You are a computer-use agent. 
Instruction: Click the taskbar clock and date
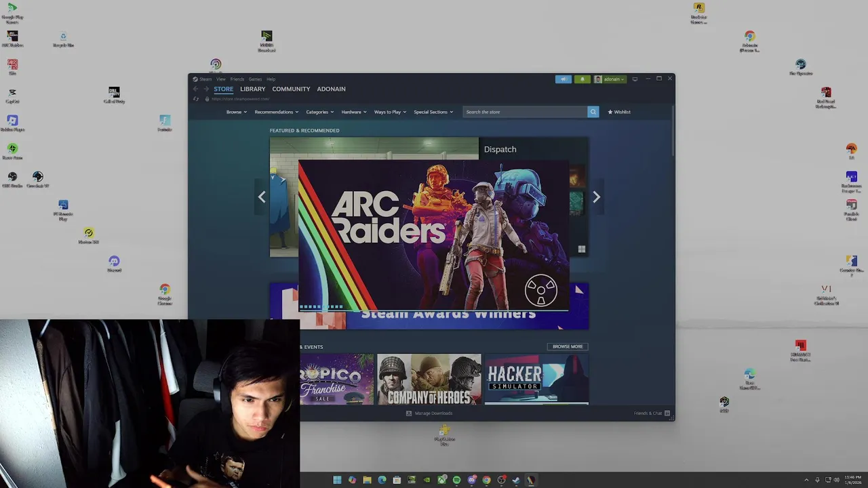[x=853, y=480]
